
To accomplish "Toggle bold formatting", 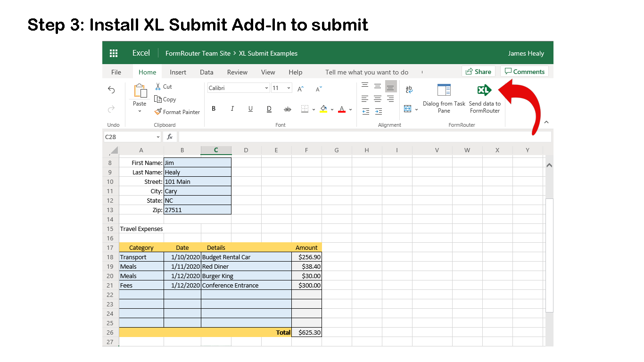I will (214, 109).
